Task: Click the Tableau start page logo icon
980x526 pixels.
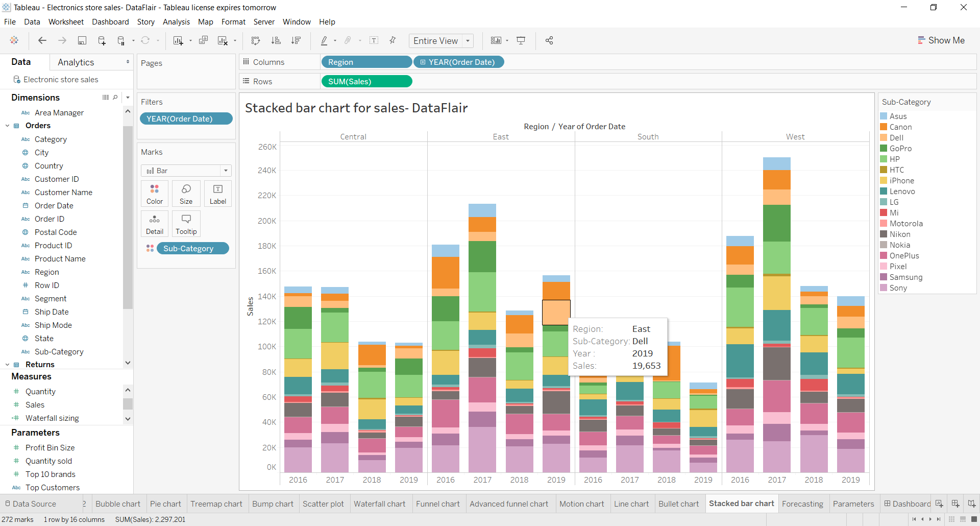Action: pos(14,40)
